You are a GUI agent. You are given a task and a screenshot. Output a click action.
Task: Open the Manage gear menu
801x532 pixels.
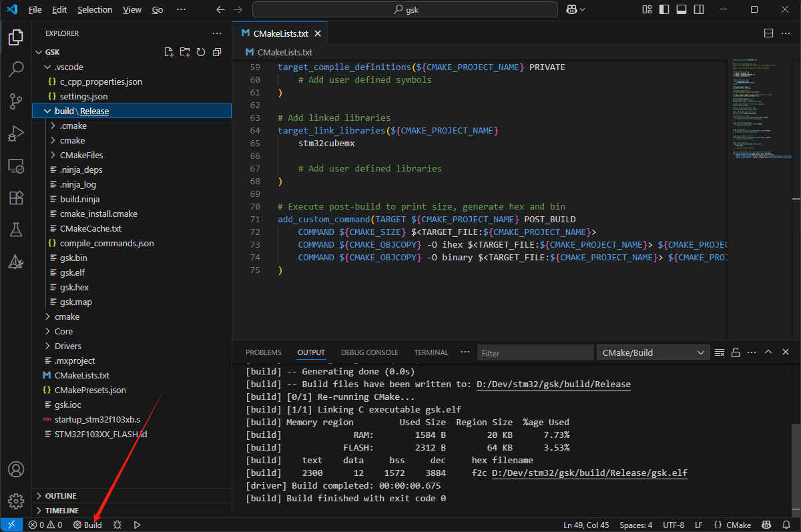point(15,501)
